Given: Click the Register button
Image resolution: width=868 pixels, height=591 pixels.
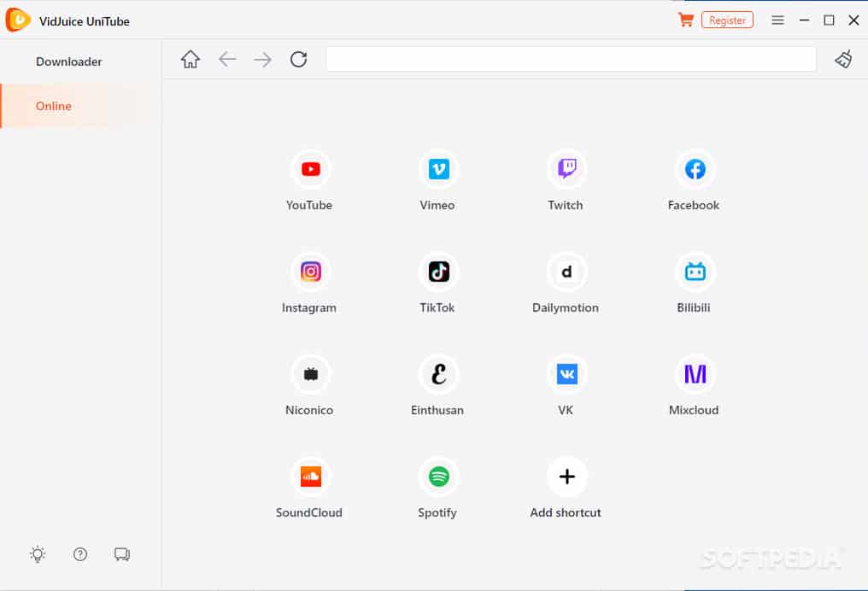Looking at the screenshot, I should (x=727, y=20).
